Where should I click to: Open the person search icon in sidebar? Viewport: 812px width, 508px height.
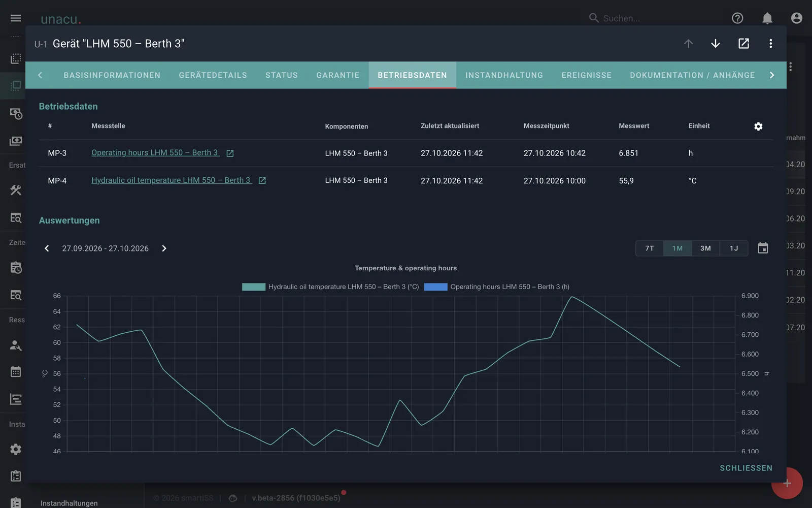click(x=16, y=346)
